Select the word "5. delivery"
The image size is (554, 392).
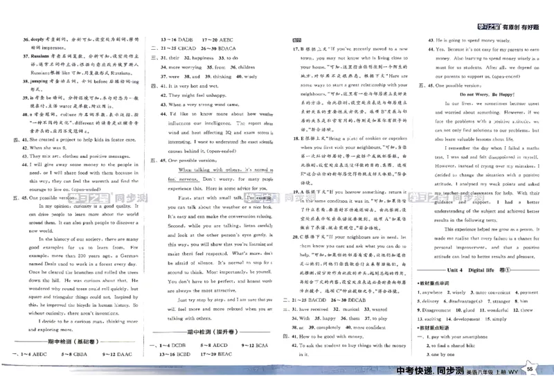[x=428, y=301]
